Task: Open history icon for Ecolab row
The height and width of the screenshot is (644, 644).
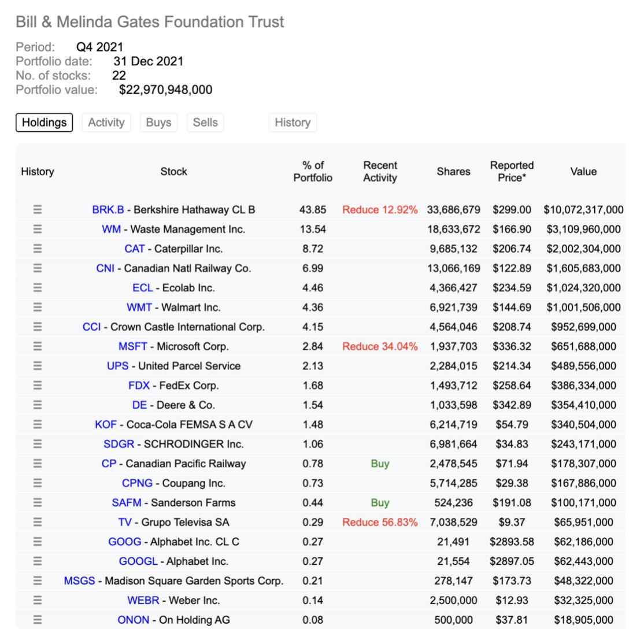Action: (38, 287)
